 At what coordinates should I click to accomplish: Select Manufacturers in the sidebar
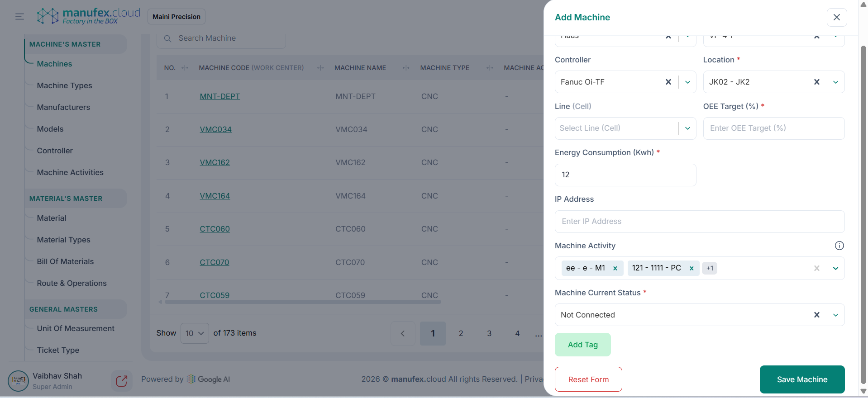click(63, 107)
